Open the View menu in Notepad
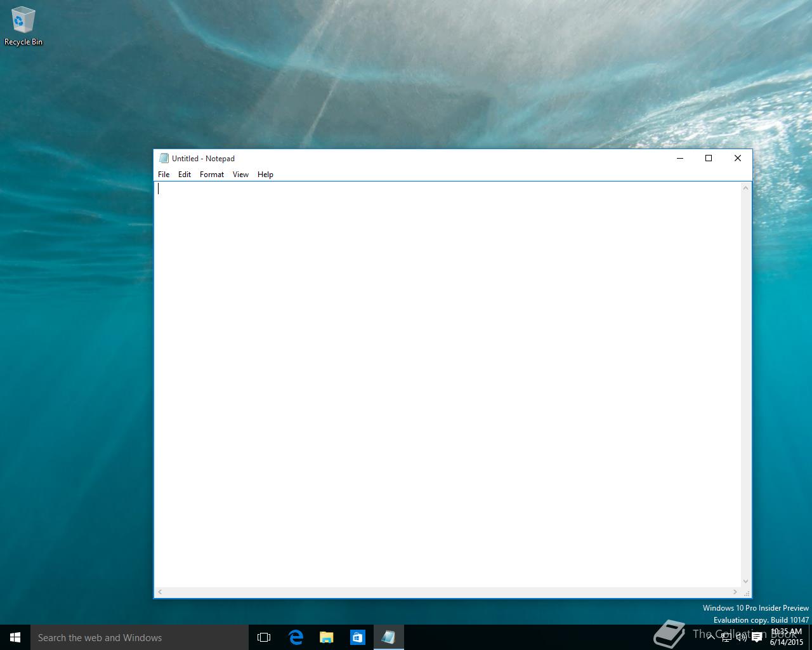Viewport: 812px width, 650px height. [240, 175]
